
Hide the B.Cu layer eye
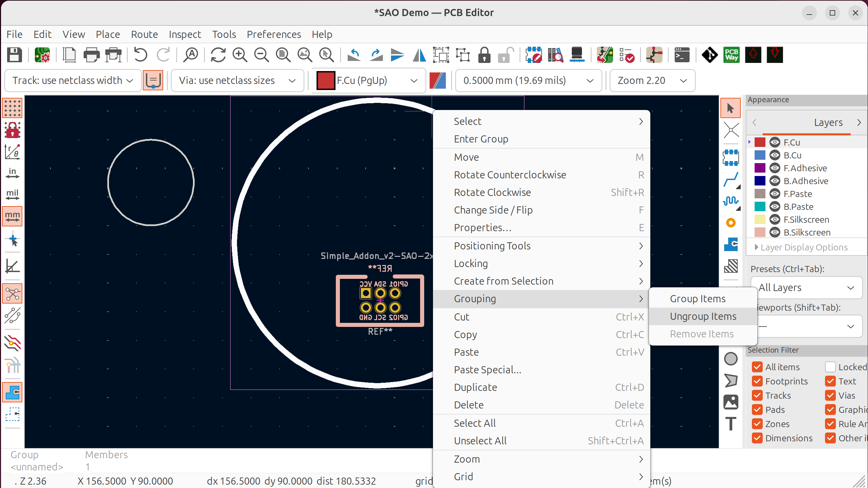coord(775,155)
